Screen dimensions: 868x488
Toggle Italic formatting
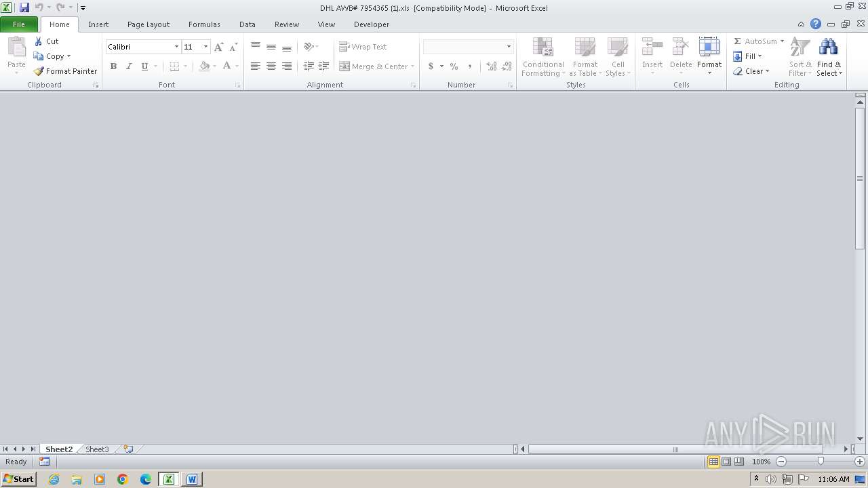point(129,66)
